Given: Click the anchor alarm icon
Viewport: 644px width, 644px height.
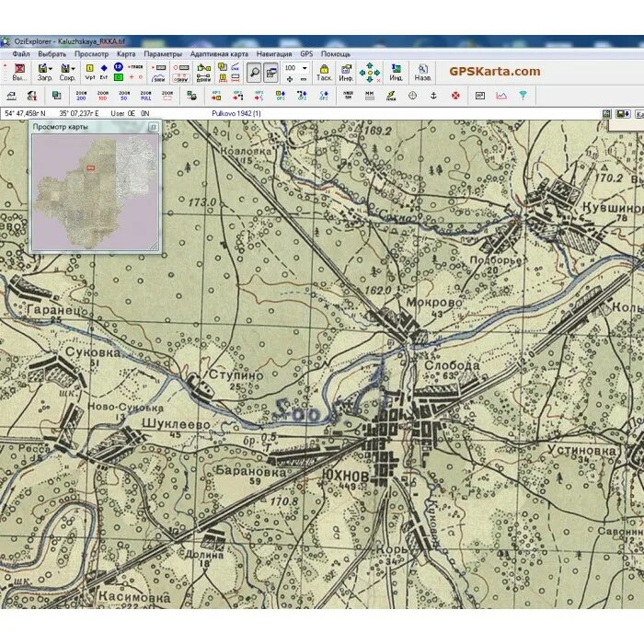Looking at the screenshot, I should (x=433, y=96).
